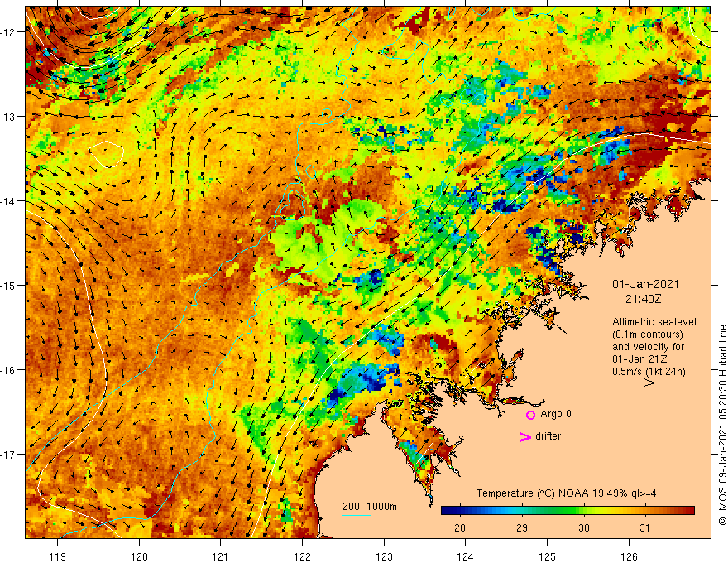Select the '21:40Z' time text
Image resolution: width=728 pixels, height=563 pixels.
pos(643,299)
